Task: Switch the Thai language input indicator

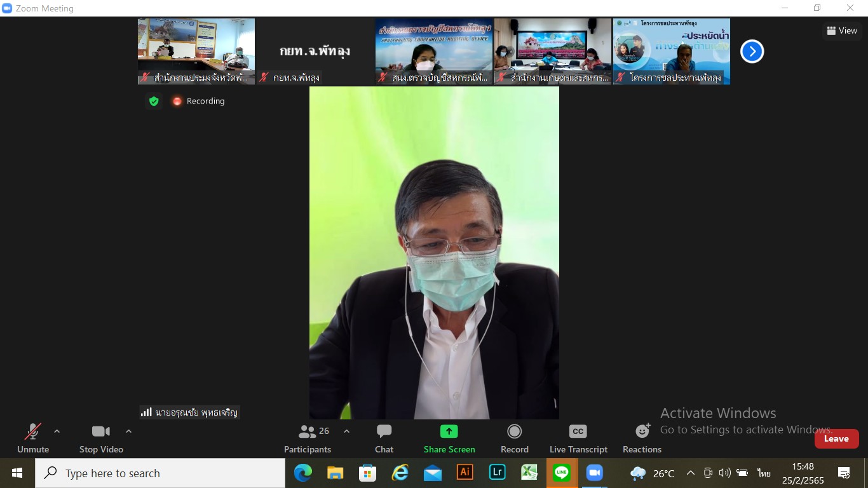Action: tap(764, 473)
